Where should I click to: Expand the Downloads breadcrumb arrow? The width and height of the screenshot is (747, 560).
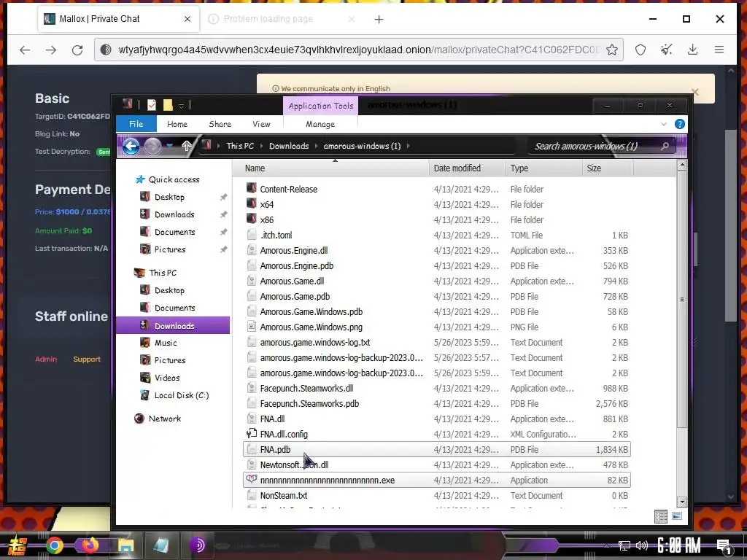click(316, 146)
